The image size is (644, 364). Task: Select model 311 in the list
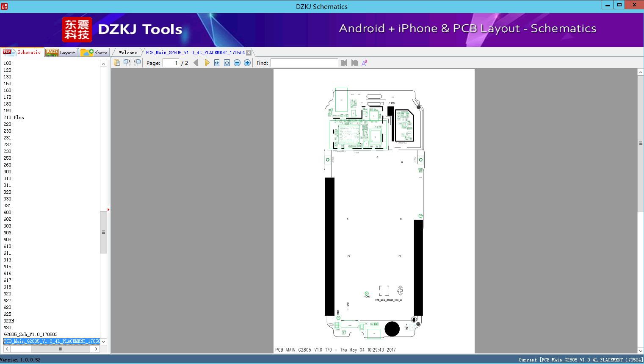[8, 185]
